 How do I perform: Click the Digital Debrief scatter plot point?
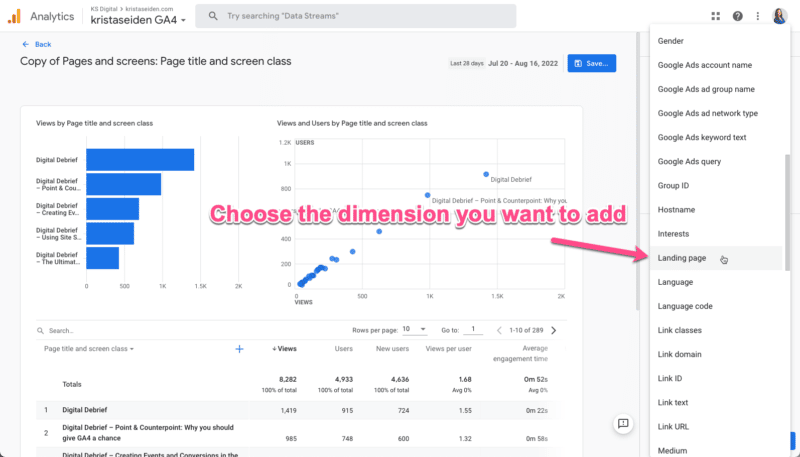(486, 174)
